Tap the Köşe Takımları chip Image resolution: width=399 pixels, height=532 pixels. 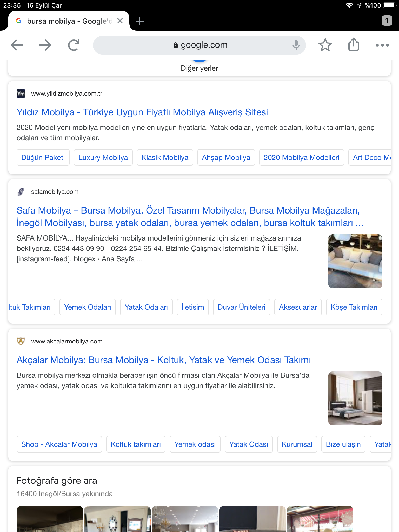(x=354, y=307)
